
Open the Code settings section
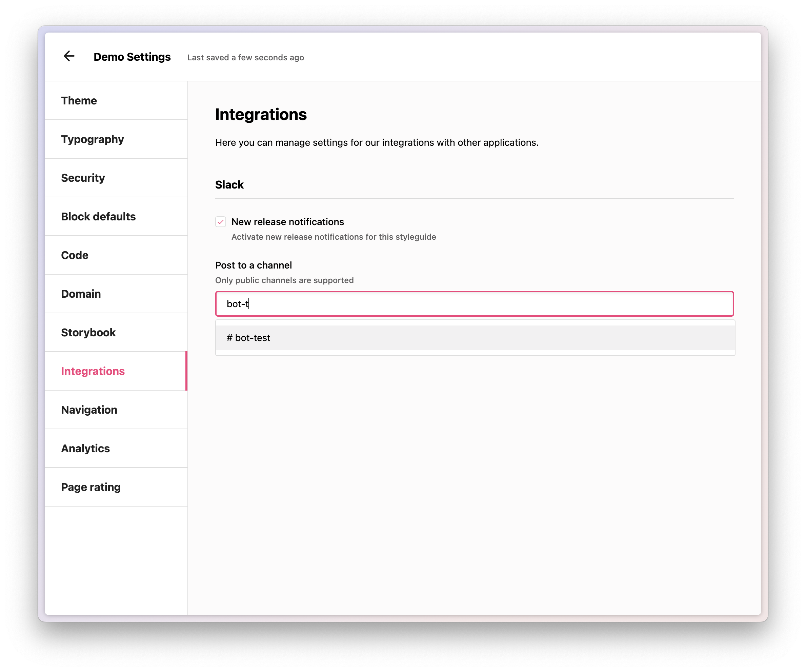116,255
